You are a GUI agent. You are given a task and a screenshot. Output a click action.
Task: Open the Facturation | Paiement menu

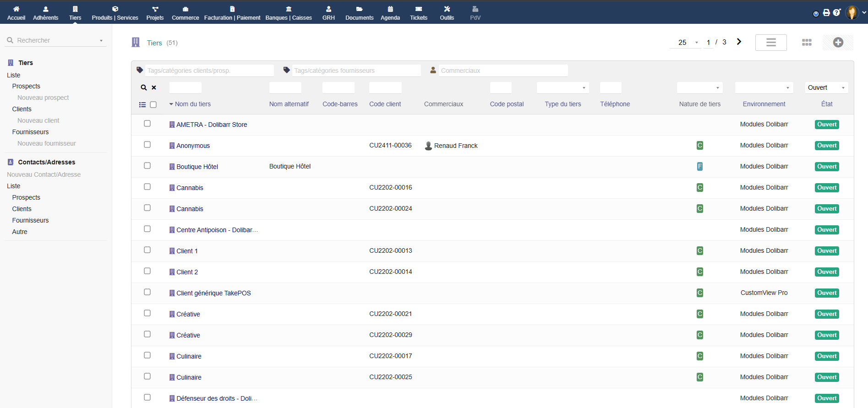232,13
